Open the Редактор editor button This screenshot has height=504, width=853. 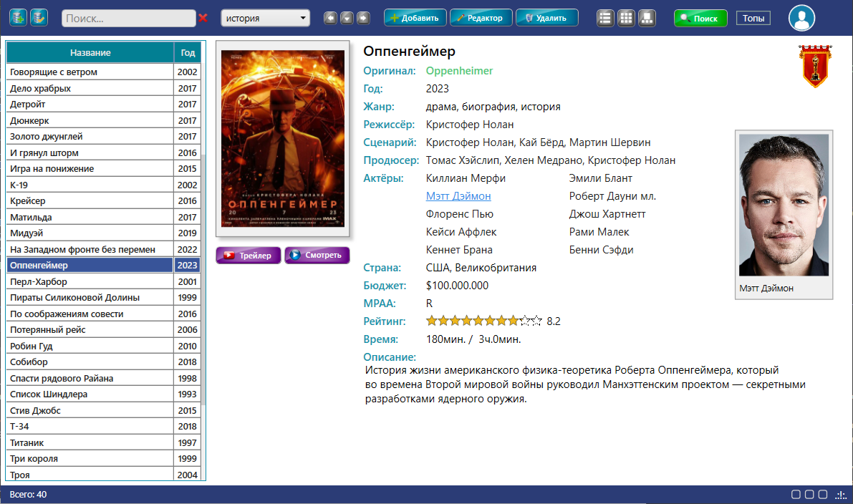pos(481,18)
